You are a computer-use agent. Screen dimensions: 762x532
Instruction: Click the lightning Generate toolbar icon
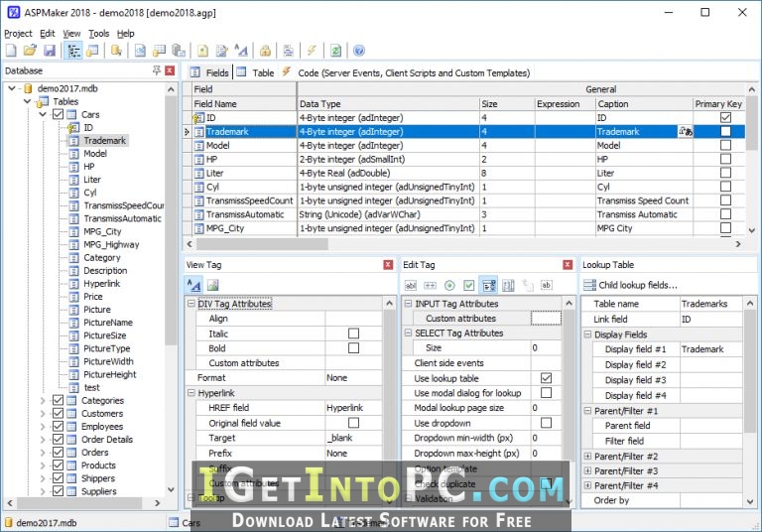(312, 50)
